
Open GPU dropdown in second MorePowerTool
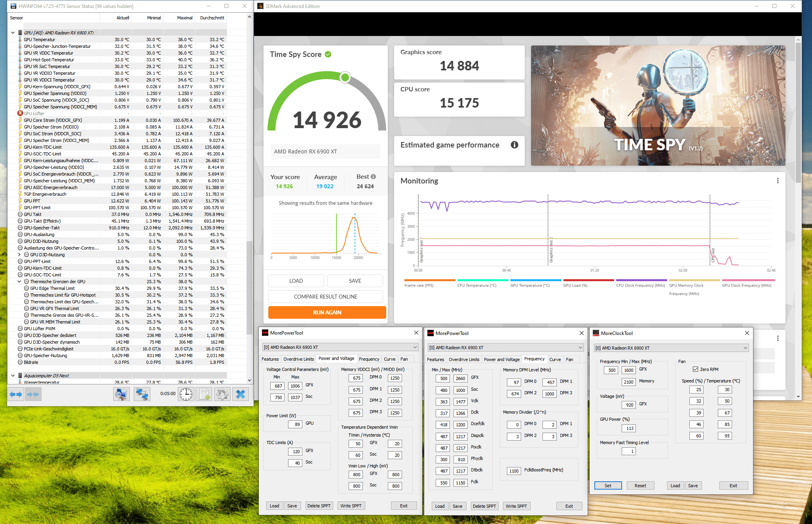506,348
